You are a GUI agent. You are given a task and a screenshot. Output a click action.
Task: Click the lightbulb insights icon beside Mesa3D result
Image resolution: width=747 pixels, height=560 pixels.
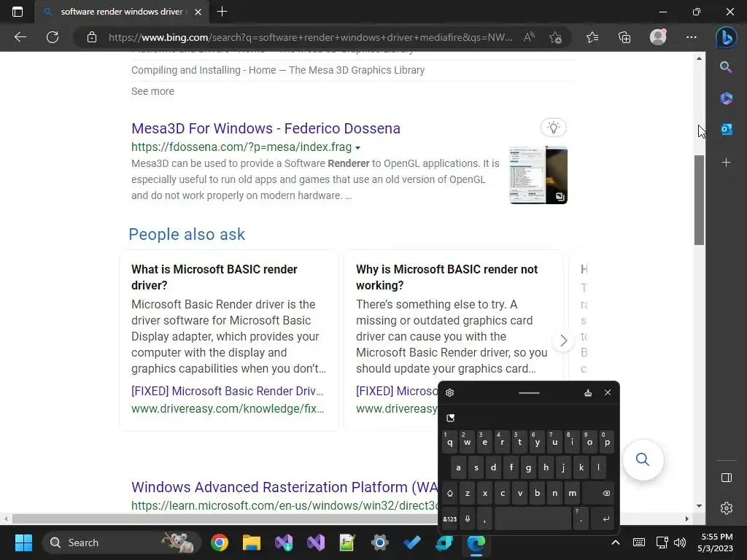pyautogui.click(x=553, y=128)
